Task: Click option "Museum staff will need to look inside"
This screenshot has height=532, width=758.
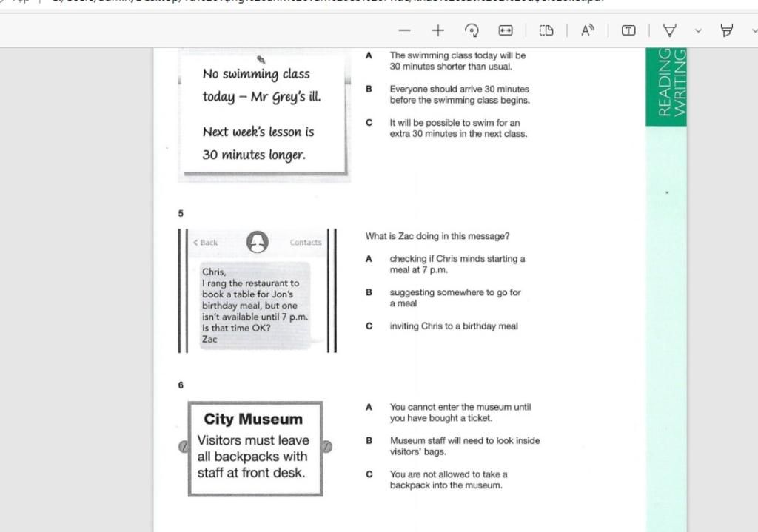Action: 465,446
